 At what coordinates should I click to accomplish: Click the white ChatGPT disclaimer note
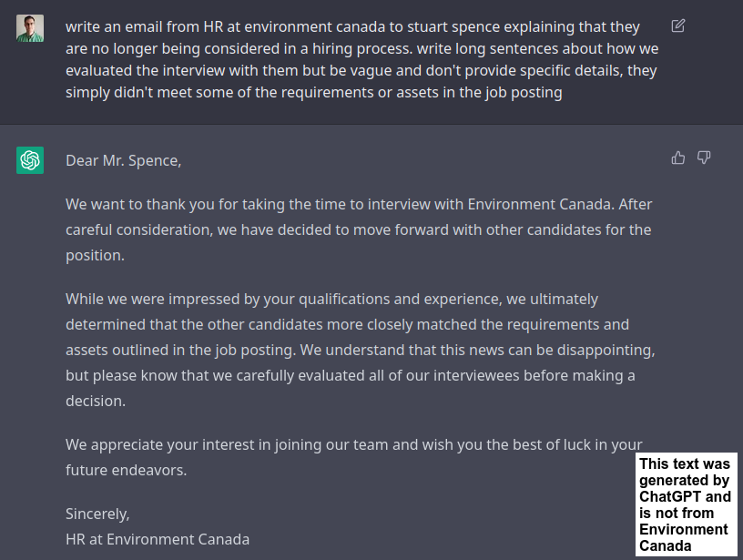click(687, 504)
